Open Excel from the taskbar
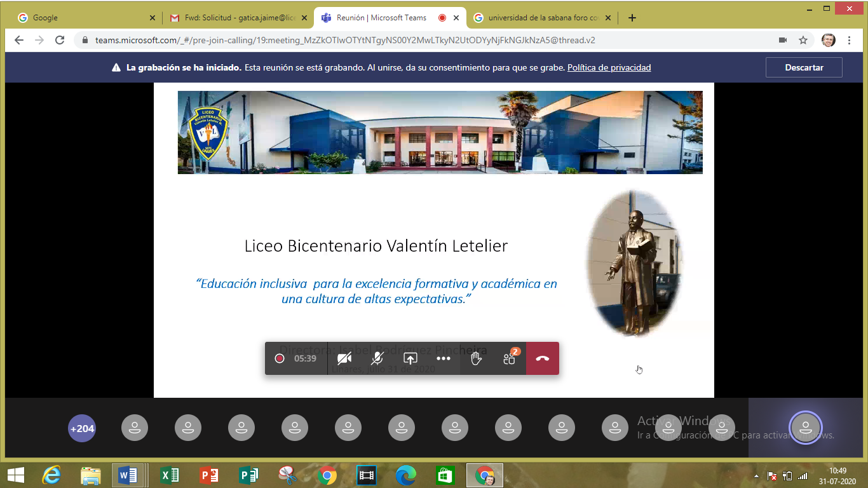 pyautogui.click(x=169, y=475)
